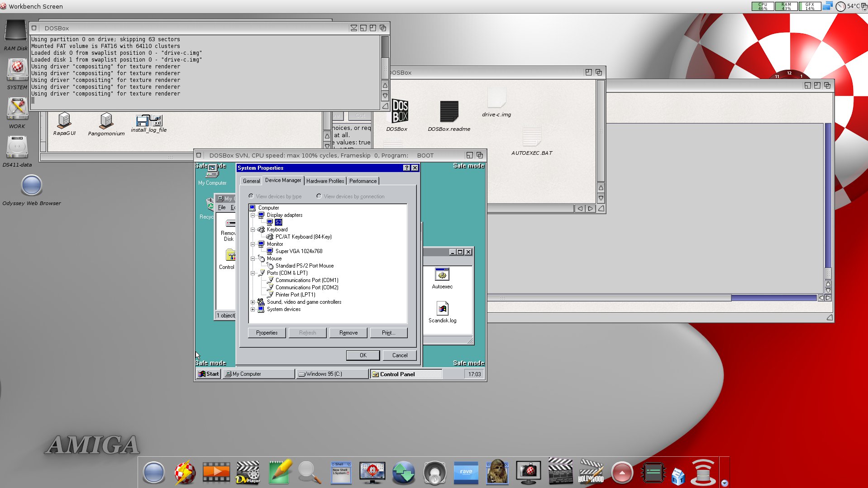Open the Scandisk.log file icon
Image resolution: width=868 pixels, height=488 pixels.
[443, 309]
